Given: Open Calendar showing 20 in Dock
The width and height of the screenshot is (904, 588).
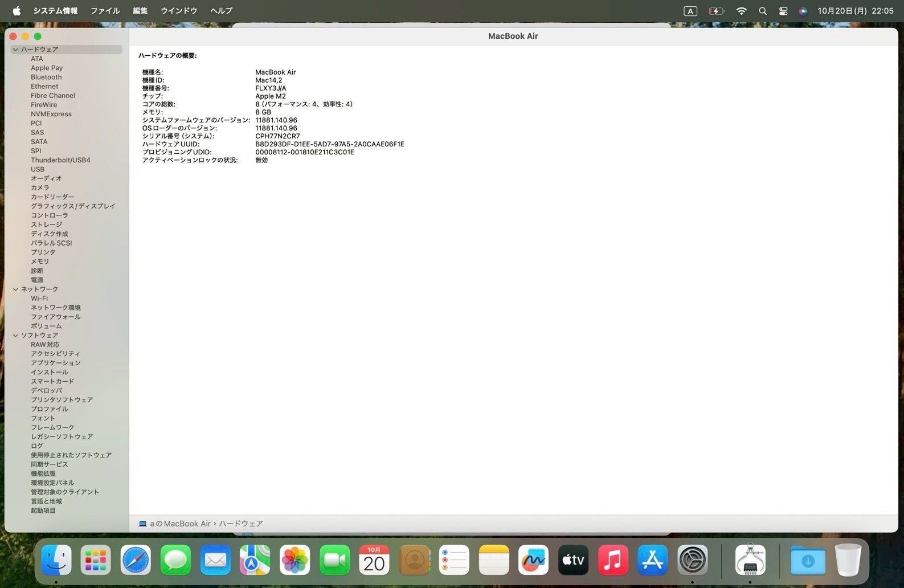Looking at the screenshot, I should (374, 561).
